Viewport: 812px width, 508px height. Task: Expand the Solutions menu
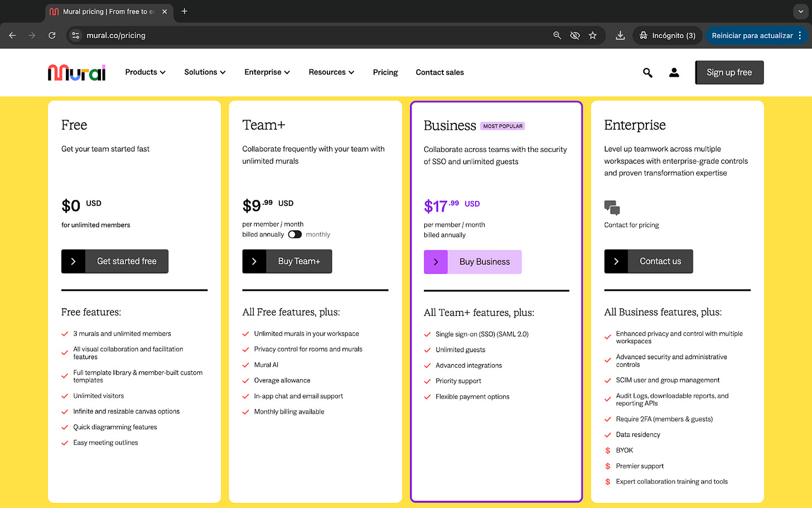(x=205, y=72)
